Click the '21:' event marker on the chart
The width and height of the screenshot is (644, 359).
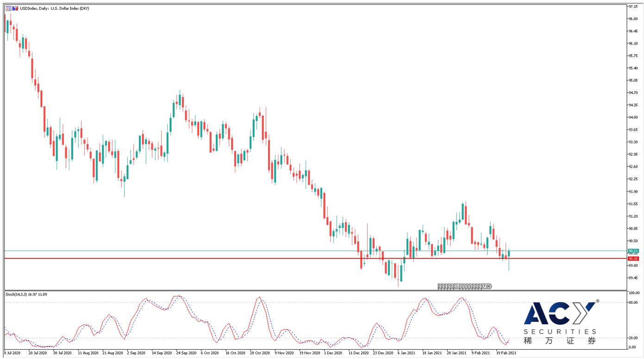tap(456, 286)
